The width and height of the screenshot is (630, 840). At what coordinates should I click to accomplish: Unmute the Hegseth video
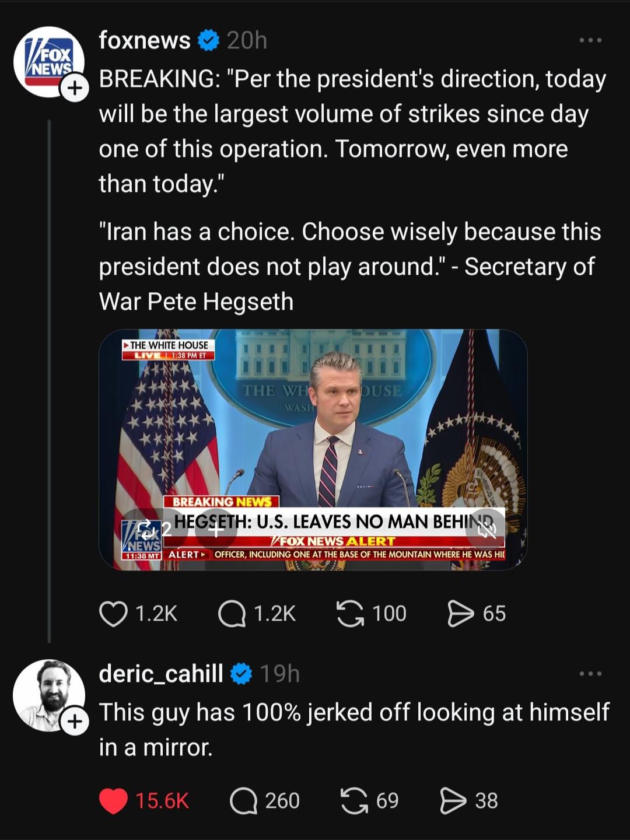click(x=487, y=528)
